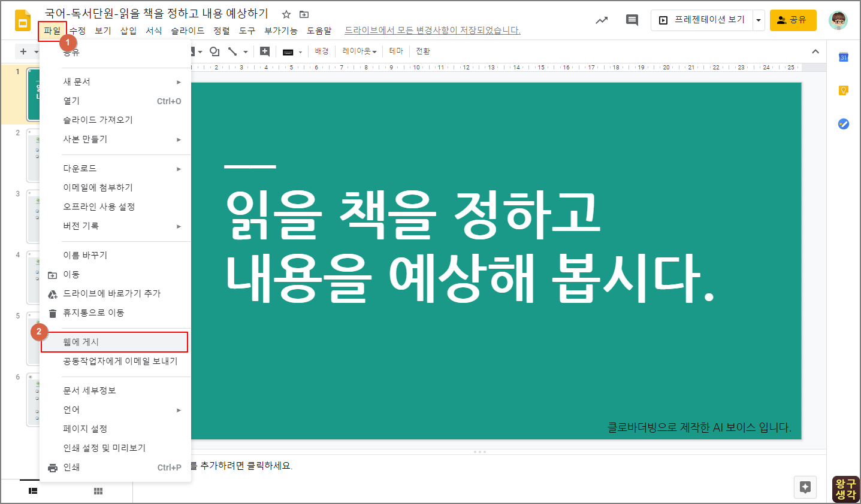Image resolution: width=861 pixels, height=504 pixels.
Task: Select the line tool icon
Action: (232, 51)
